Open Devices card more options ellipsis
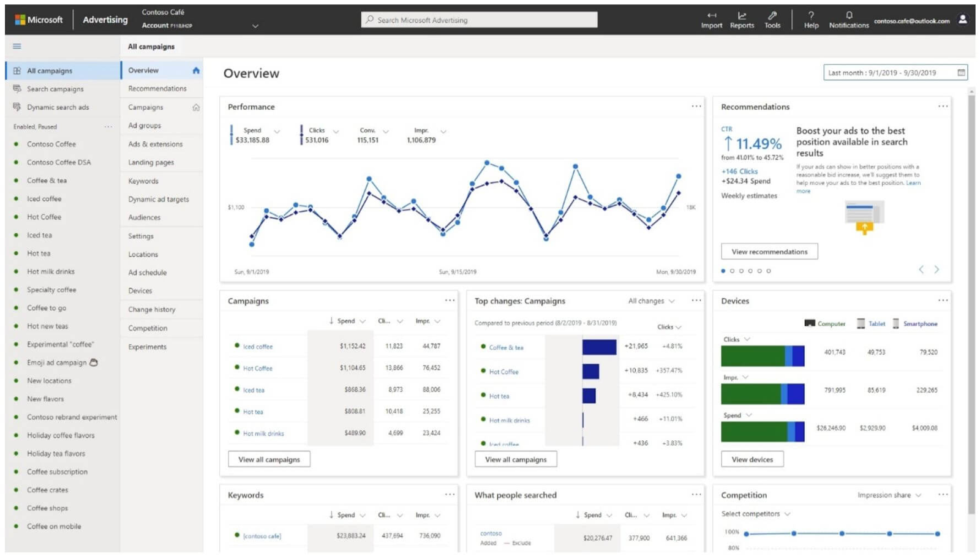Image resolution: width=980 pixels, height=556 pixels. (943, 300)
